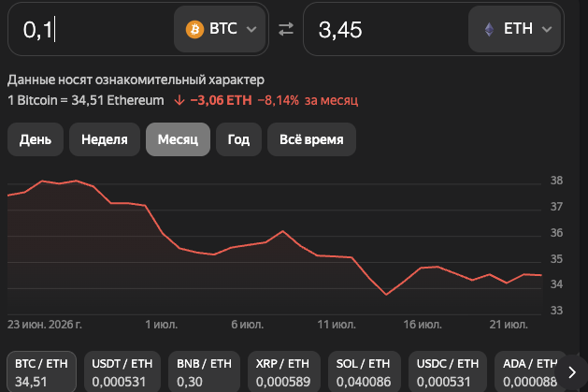Switch chart to Неделя period
588x392 pixels.
tap(105, 139)
